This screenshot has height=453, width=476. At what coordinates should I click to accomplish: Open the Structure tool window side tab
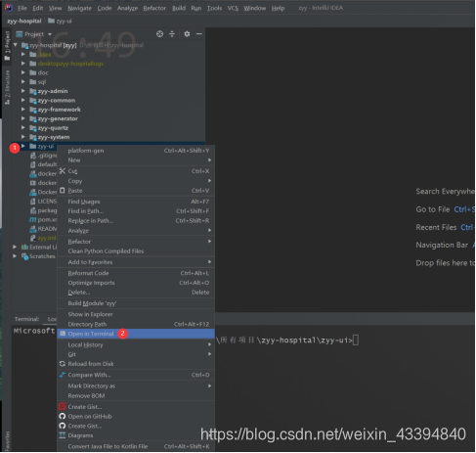point(7,87)
